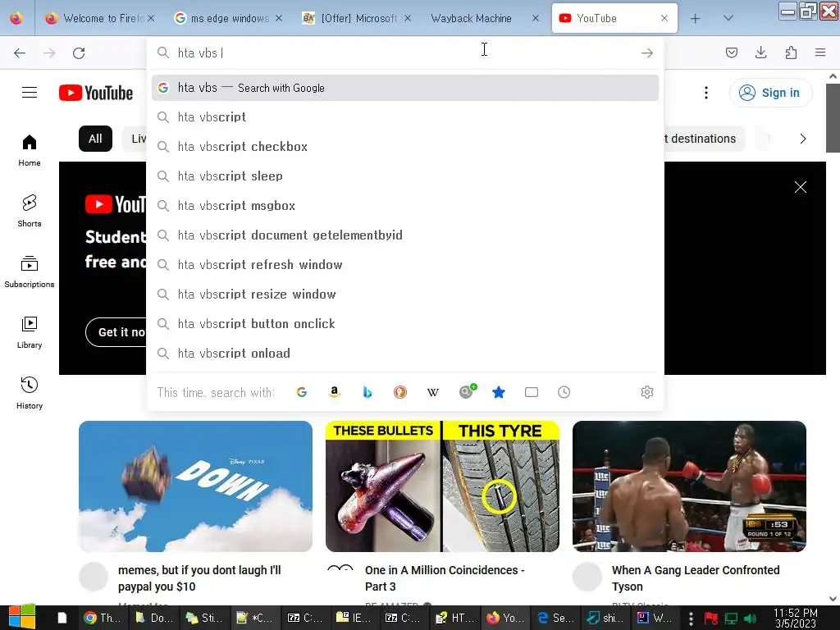Choose suggestion hta vbscript checkbox

click(405, 146)
